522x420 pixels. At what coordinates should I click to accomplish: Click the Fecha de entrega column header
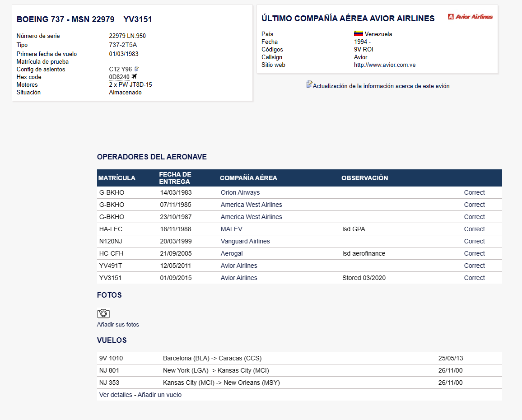pos(175,178)
